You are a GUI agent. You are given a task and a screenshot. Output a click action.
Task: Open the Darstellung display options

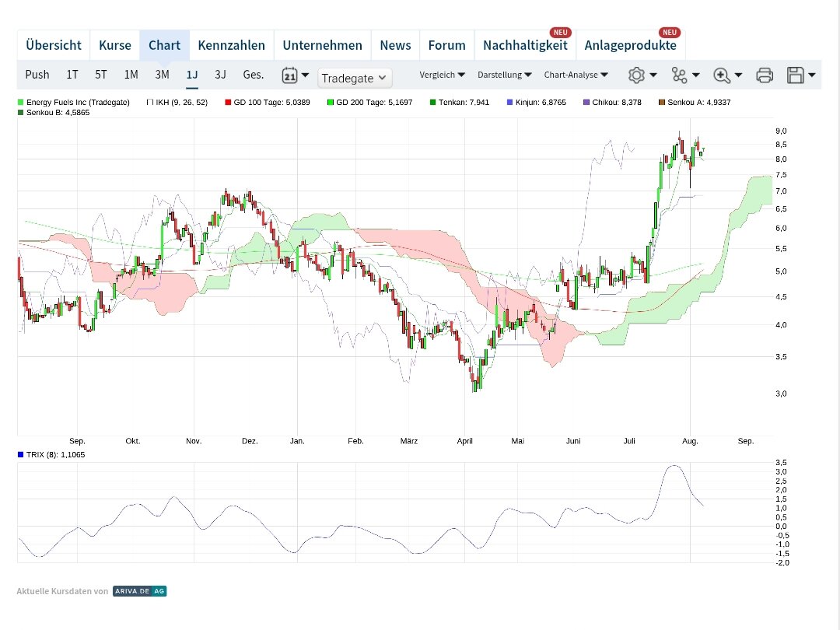(505, 75)
